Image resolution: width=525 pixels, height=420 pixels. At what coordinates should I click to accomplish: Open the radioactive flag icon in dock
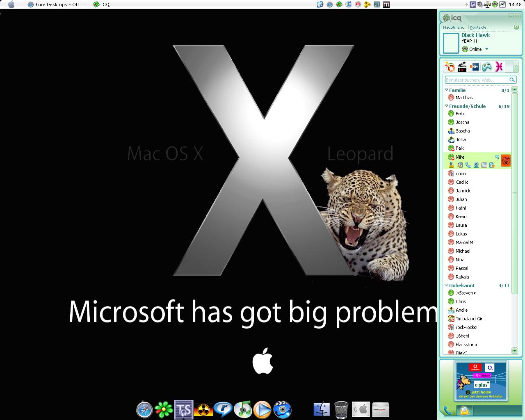click(203, 409)
